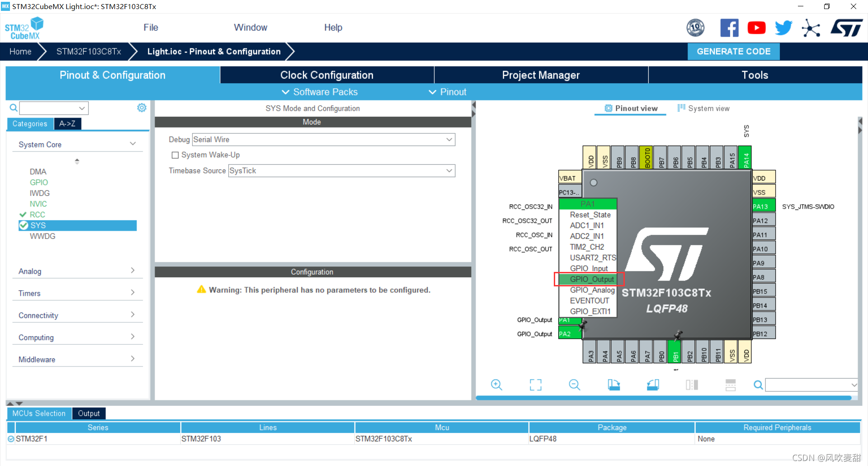This screenshot has width=868, height=466.
Task: Enable the System Wake-Up checkbox
Action: coord(175,155)
